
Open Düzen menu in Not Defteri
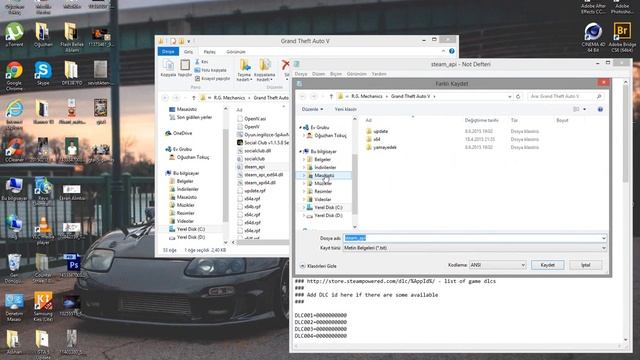pyautogui.click(x=318, y=74)
